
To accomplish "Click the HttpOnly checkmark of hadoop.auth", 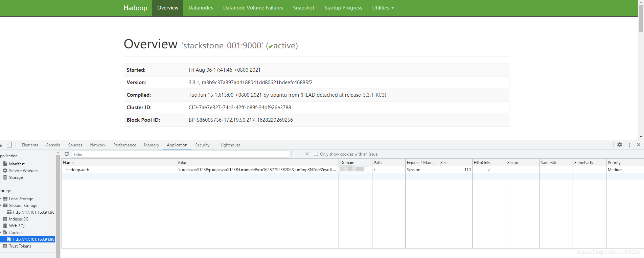I will point(489,170).
